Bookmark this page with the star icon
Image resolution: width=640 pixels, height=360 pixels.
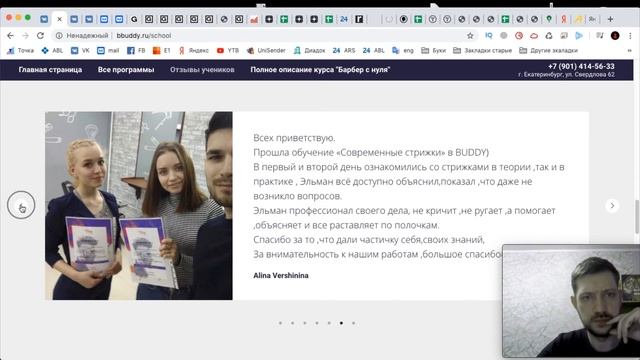(x=470, y=36)
